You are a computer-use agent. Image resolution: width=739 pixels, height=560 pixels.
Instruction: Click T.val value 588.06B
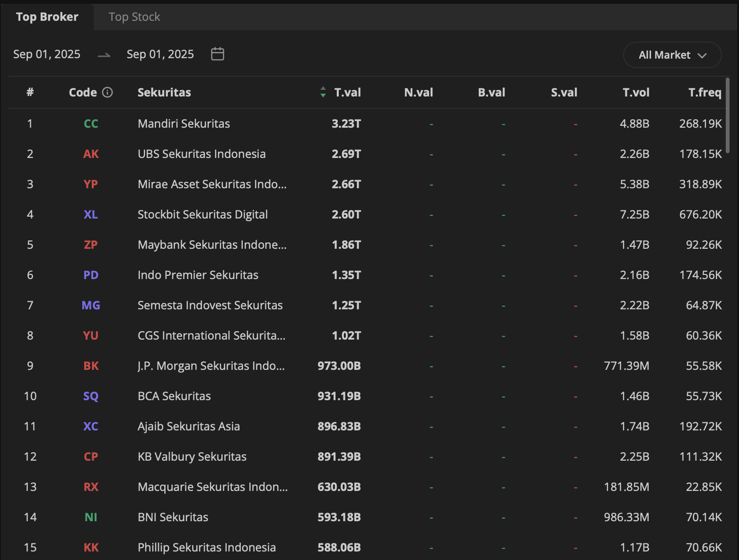click(x=339, y=548)
